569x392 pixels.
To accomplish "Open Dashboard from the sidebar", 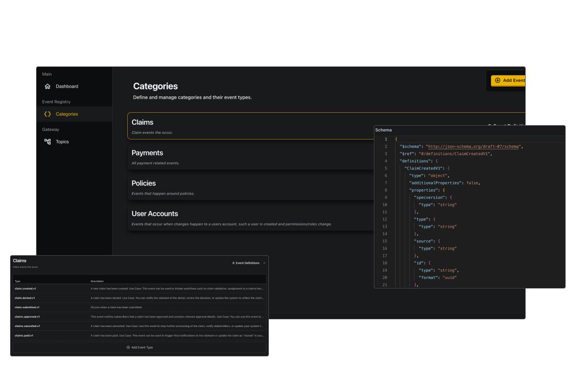I will tap(66, 87).
